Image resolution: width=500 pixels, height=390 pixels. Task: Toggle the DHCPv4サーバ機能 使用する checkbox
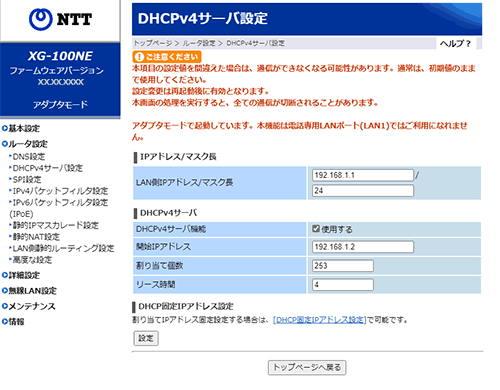(x=316, y=229)
